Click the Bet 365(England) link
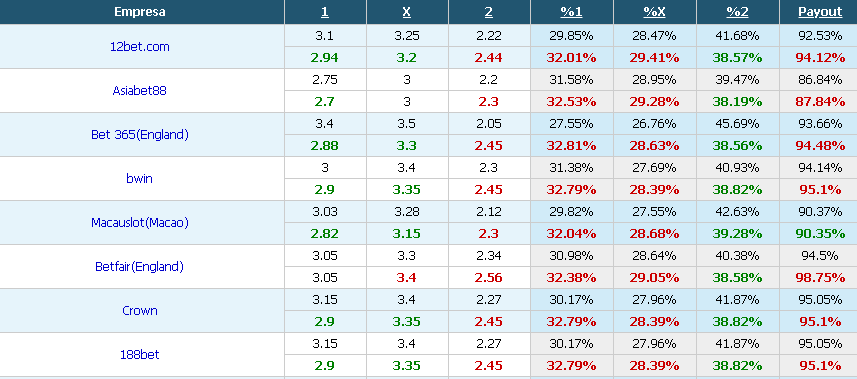The width and height of the screenshot is (857, 379). point(139,135)
